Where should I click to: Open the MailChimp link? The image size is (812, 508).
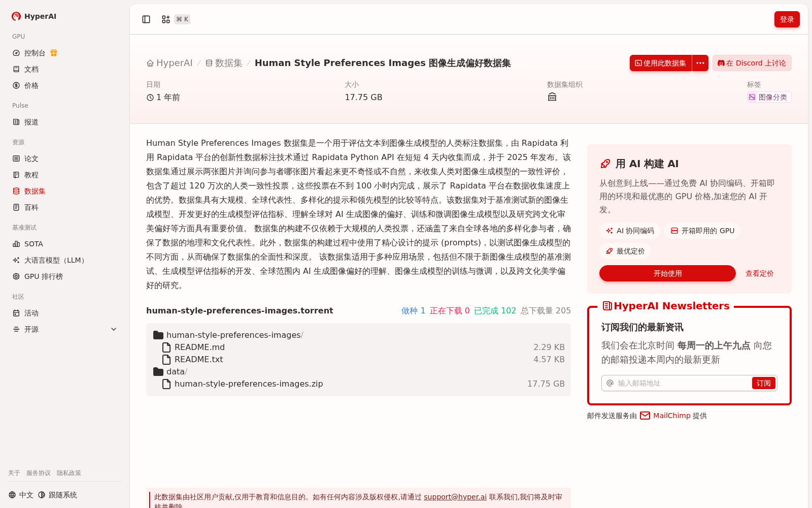671,416
